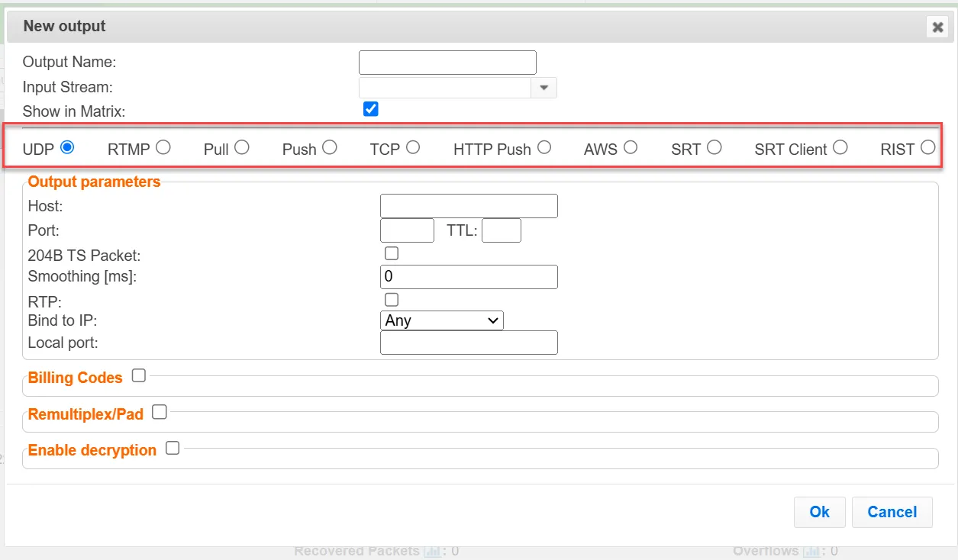The height and width of the screenshot is (560, 958).
Task: Click the Host input field
Action: click(x=469, y=206)
